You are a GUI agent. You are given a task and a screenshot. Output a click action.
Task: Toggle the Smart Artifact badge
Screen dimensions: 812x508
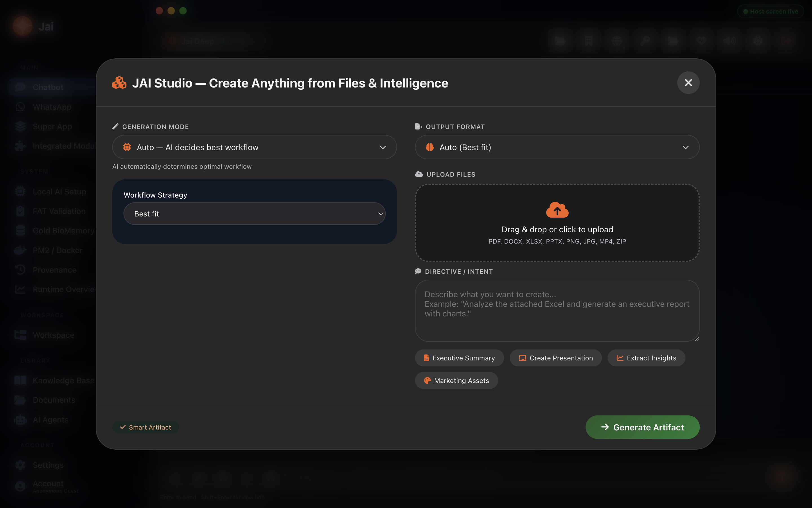pos(145,427)
